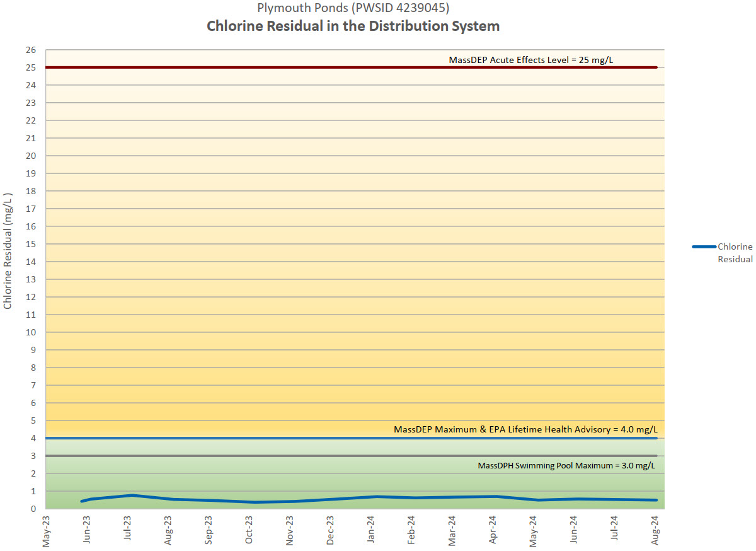This screenshot has width=756, height=551.
Task: Click the y-axis value '1'
Action: pos(34,491)
